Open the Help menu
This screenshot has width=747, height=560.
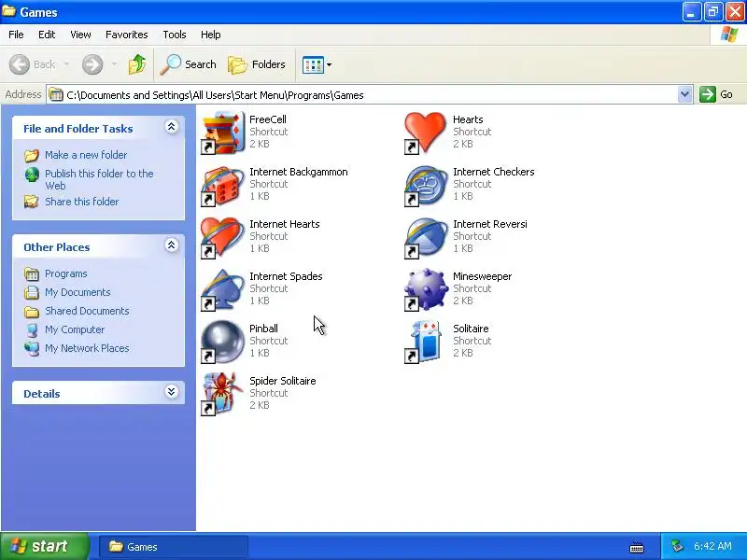[211, 35]
